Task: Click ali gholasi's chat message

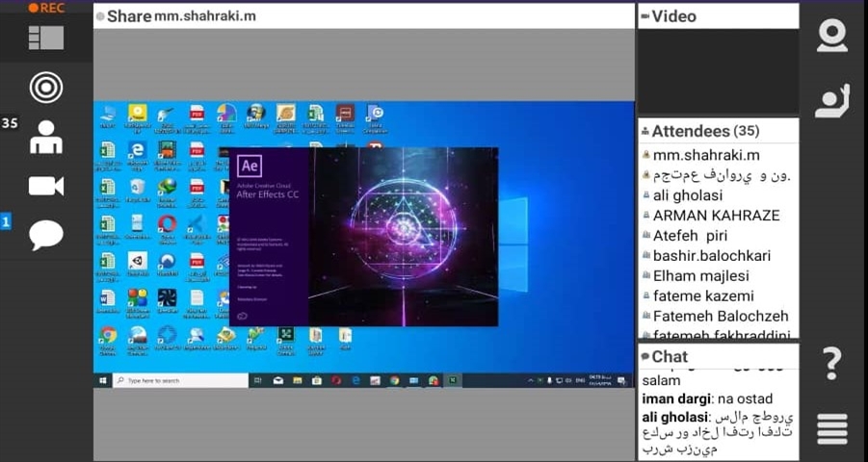Action: (718, 432)
